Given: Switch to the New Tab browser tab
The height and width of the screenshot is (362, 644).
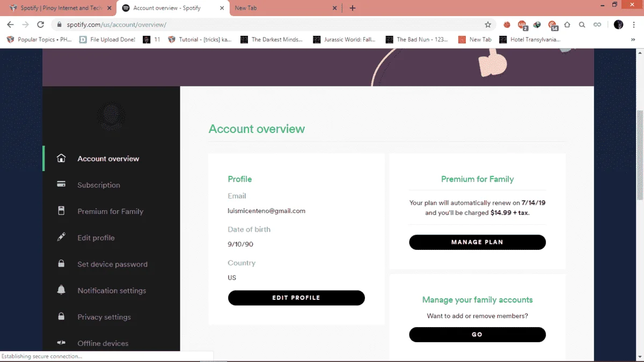Looking at the screenshot, I should point(284,8).
